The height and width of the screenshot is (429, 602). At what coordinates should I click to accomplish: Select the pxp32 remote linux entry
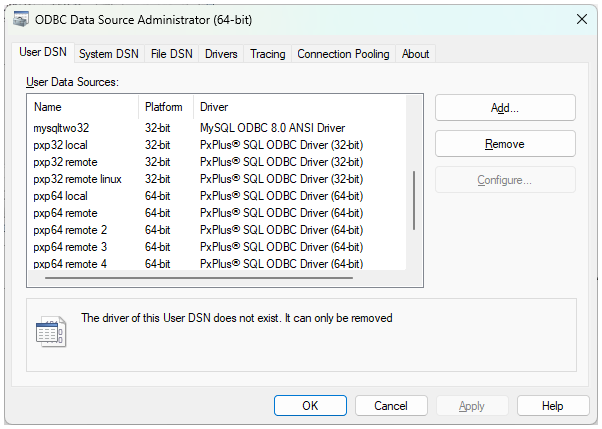77,179
